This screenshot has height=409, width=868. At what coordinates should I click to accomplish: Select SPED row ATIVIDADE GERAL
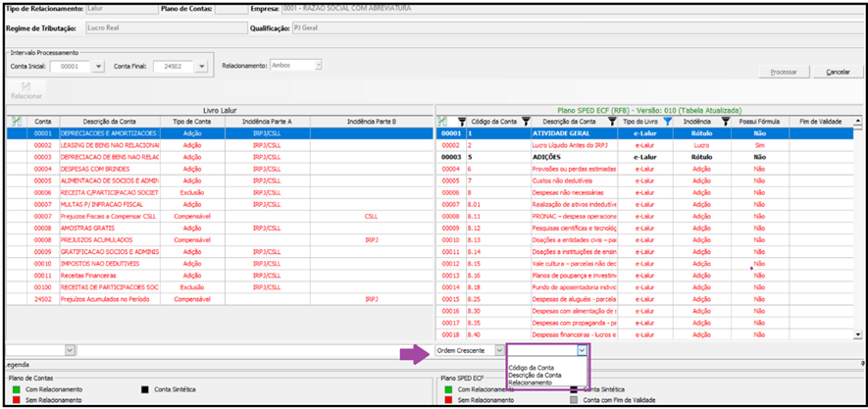[x=645, y=133]
